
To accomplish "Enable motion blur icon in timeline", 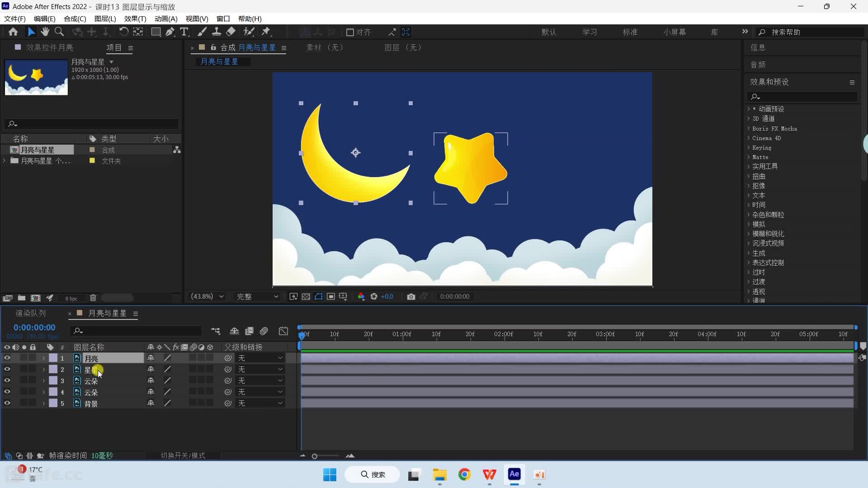I will (x=264, y=331).
